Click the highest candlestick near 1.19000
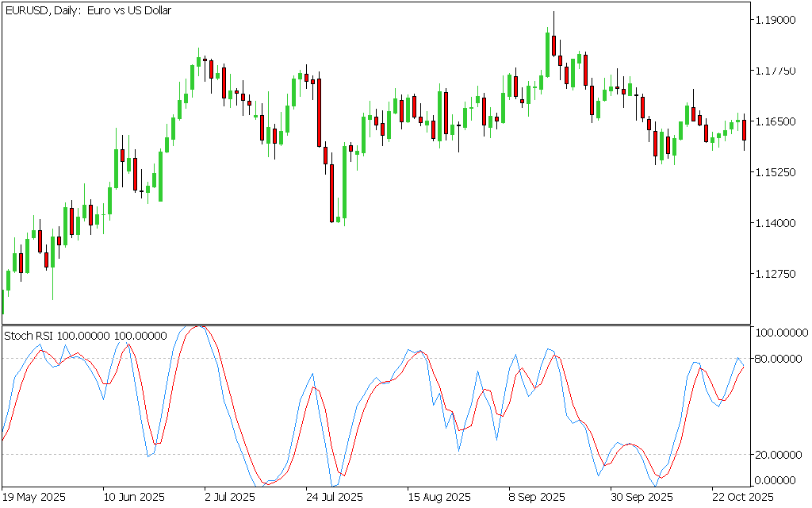The height and width of the screenshot is (508, 812). click(x=553, y=45)
